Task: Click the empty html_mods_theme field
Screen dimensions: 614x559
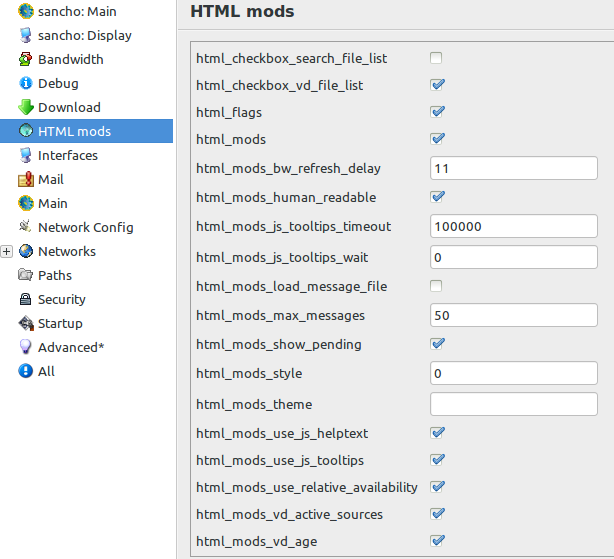Action: (x=514, y=404)
